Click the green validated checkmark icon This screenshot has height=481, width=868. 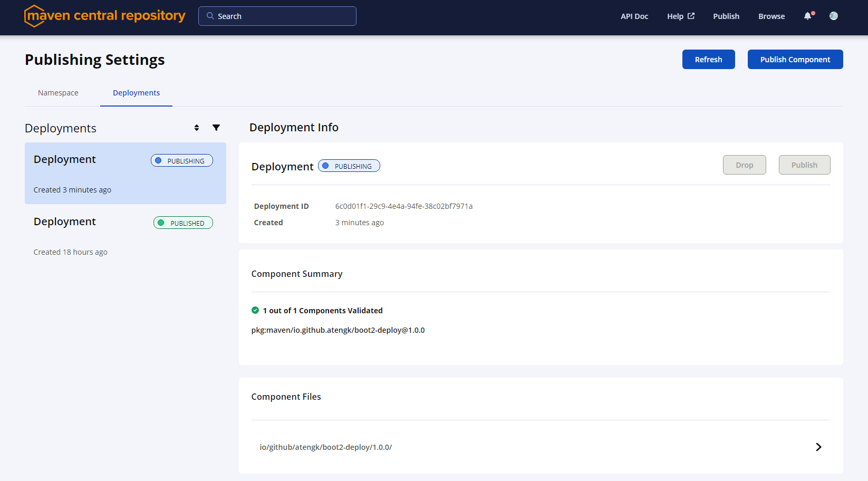255,310
